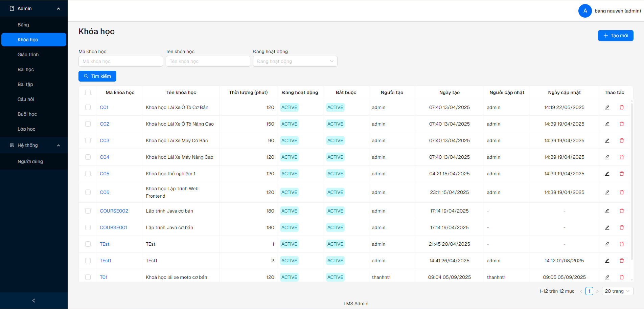This screenshot has height=309, width=644.
Task: Open the edit icon for course C06
Action: (607, 192)
